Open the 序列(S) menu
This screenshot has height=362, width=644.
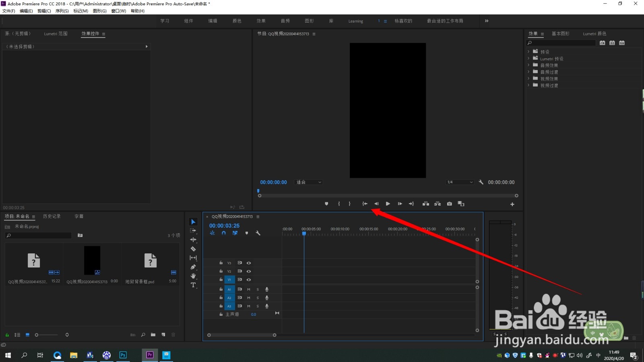click(x=62, y=11)
